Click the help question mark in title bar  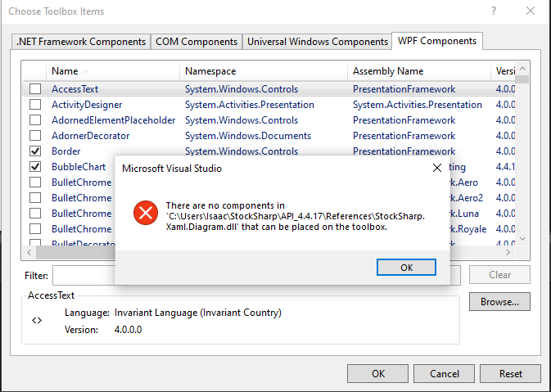pyautogui.click(x=494, y=11)
